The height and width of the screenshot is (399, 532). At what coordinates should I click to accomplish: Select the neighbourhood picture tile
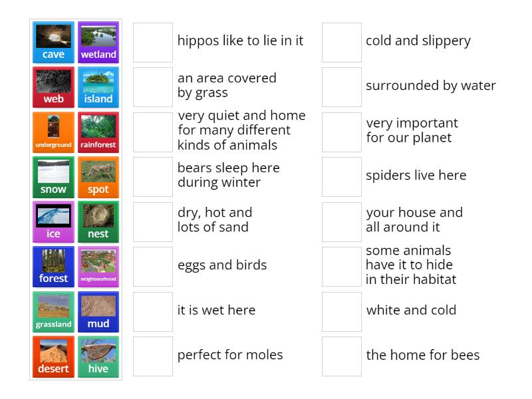[x=98, y=266]
